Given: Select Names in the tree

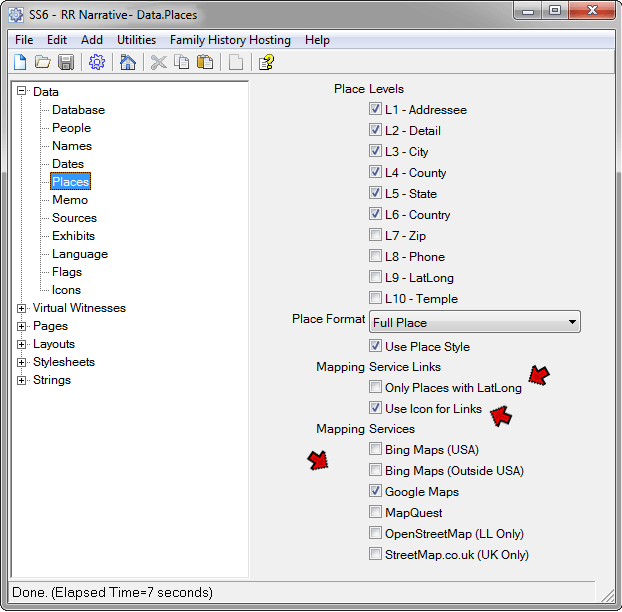Looking at the screenshot, I should click(x=72, y=146).
